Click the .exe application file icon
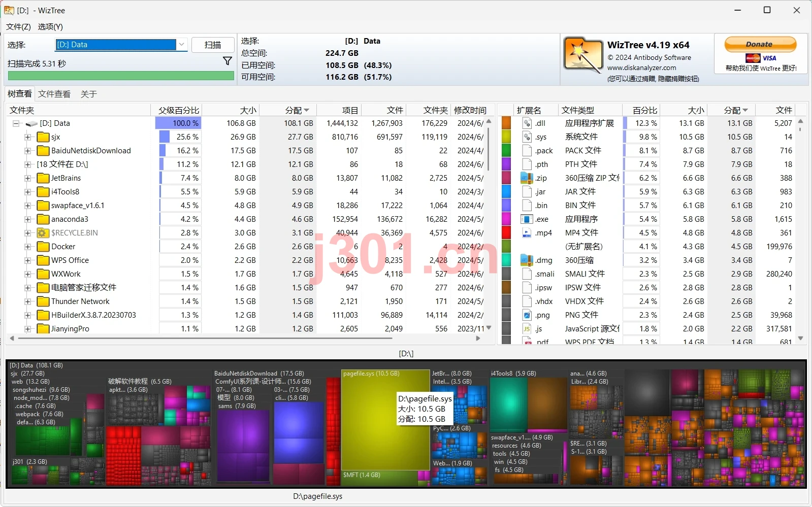The width and height of the screenshot is (812, 507). [527, 219]
